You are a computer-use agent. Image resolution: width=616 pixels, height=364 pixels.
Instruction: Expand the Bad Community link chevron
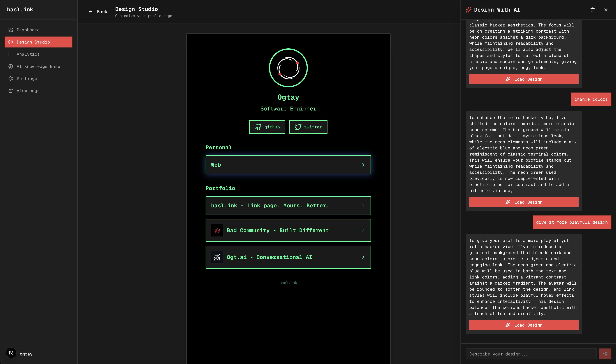363,230
